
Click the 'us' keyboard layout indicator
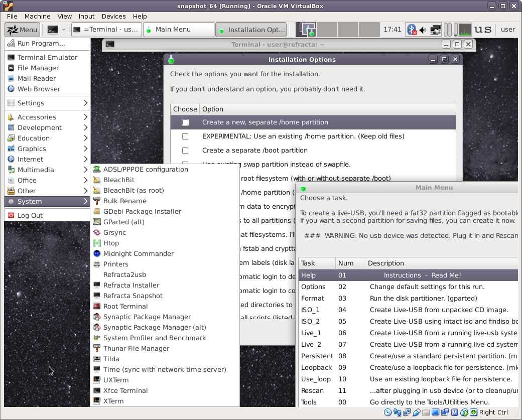[x=483, y=30]
